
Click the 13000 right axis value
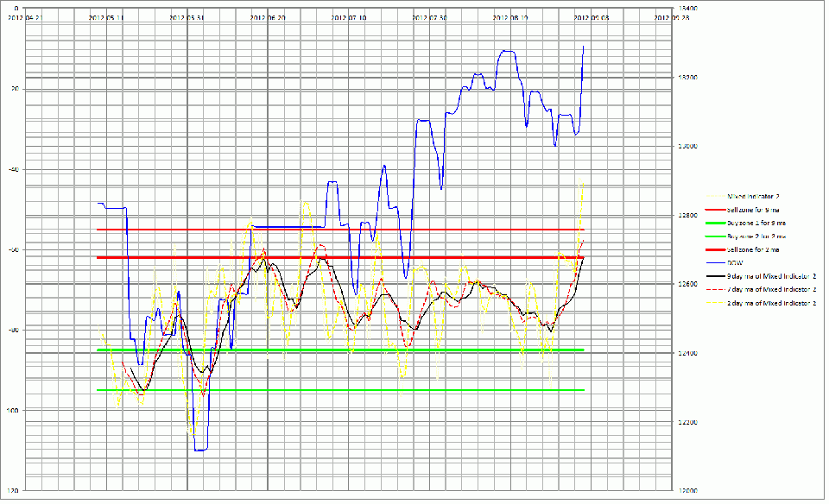[687, 147]
